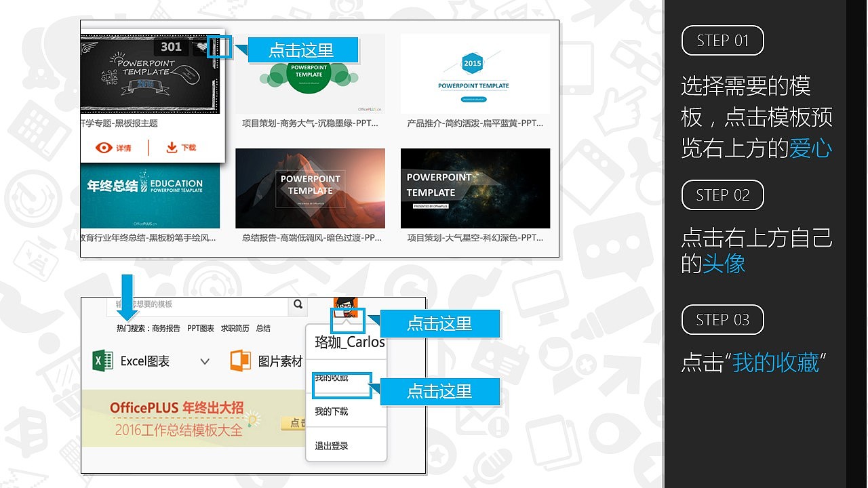Click the green Excel icon next to Excel图表
The image size is (868, 488).
(x=102, y=361)
